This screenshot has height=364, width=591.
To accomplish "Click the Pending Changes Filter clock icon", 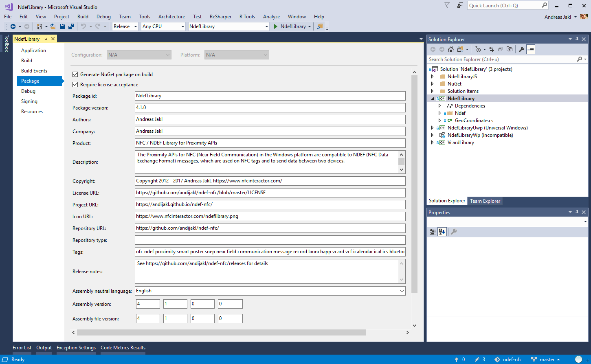I will pos(478,49).
